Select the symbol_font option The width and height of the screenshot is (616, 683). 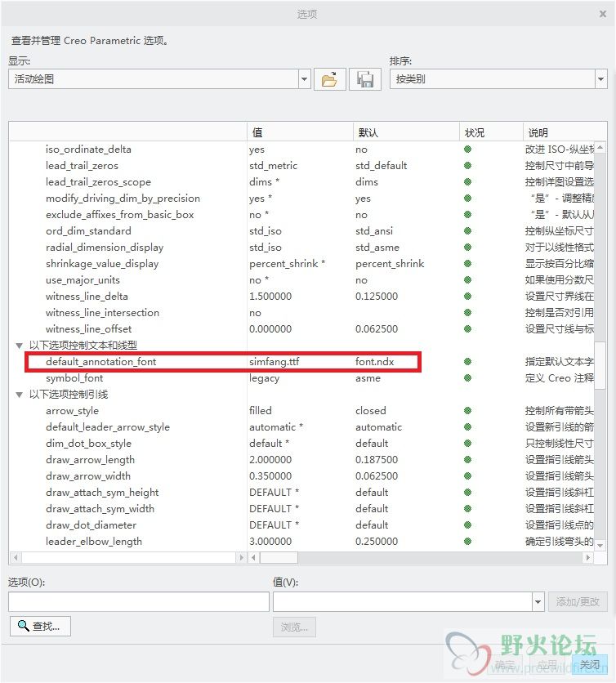point(74,378)
